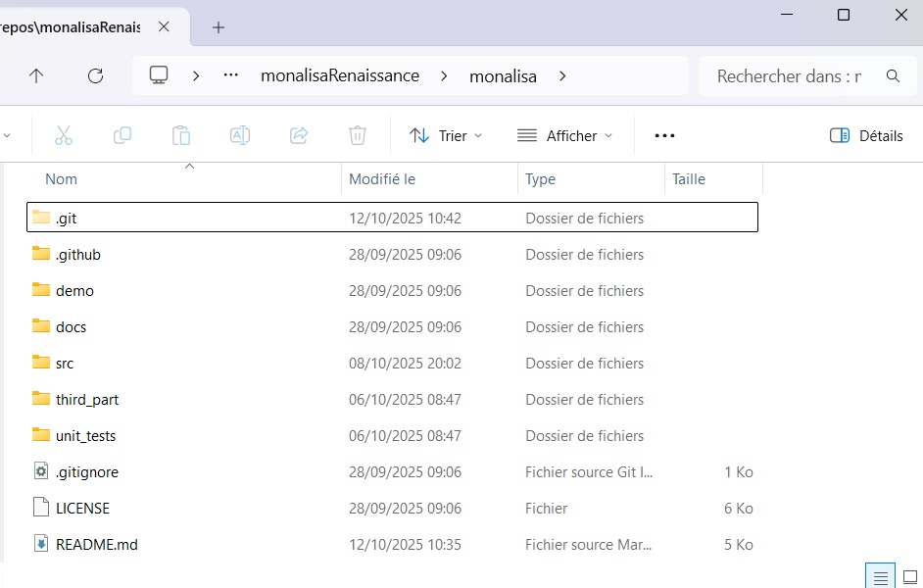The image size is (923, 588).
Task: Navigate to monalisaRenaissance in breadcrumb
Action: click(339, 75)
